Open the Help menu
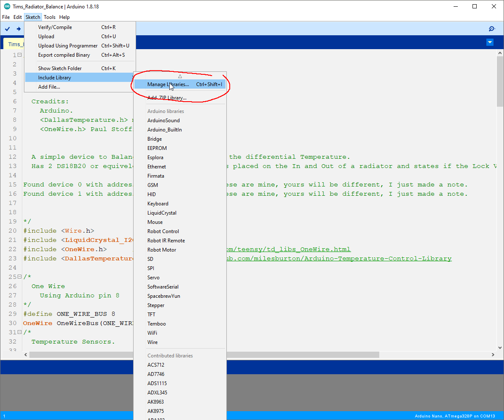Screen dimensions: 504x420 pos(64,17)
